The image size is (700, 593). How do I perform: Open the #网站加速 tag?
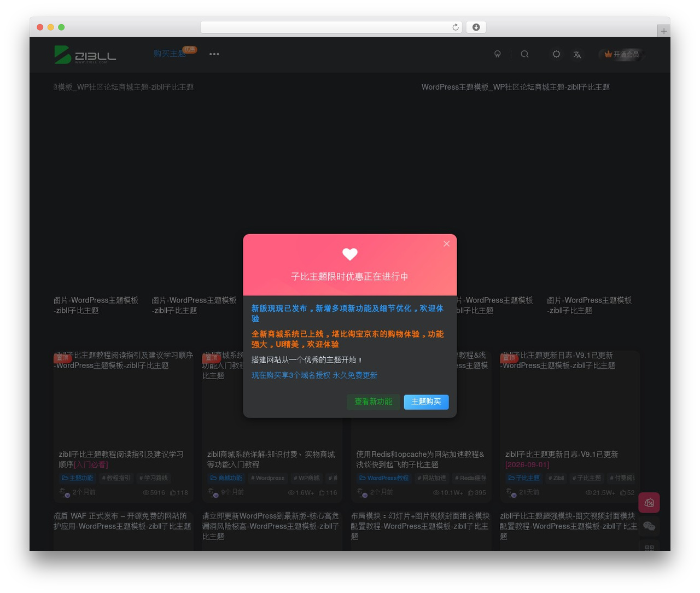431,478
